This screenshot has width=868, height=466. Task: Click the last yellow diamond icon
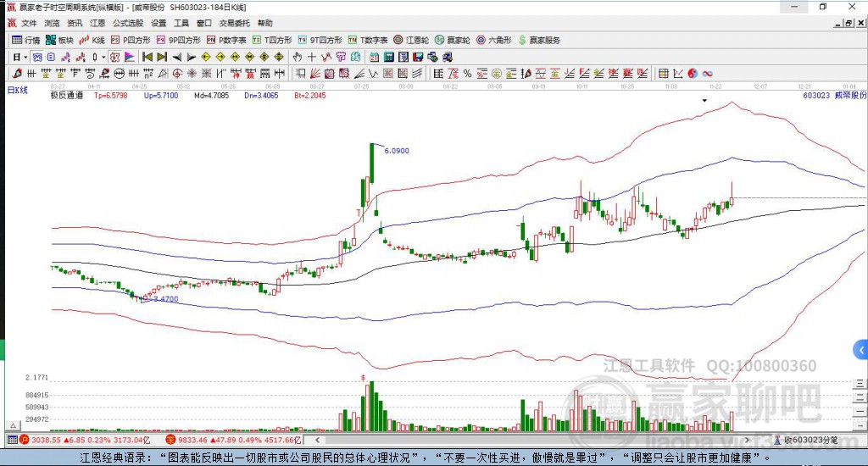[x=278, y=57]
